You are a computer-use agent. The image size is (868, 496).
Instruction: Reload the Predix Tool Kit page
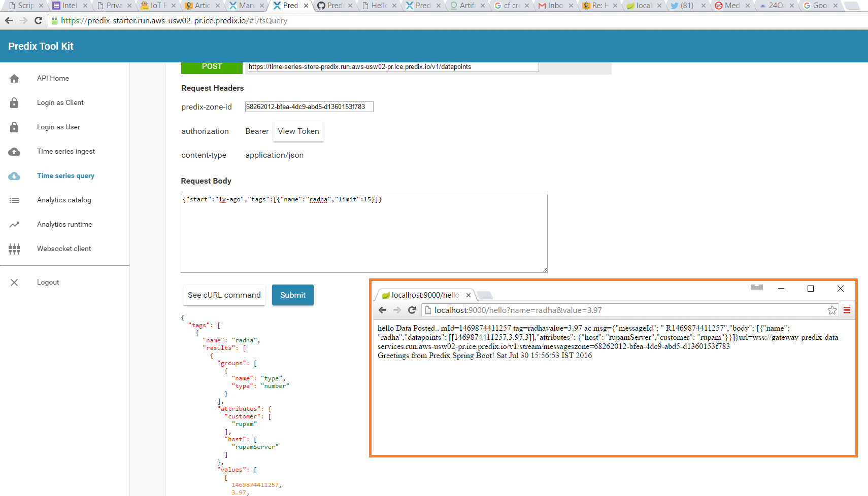(38, 21)
